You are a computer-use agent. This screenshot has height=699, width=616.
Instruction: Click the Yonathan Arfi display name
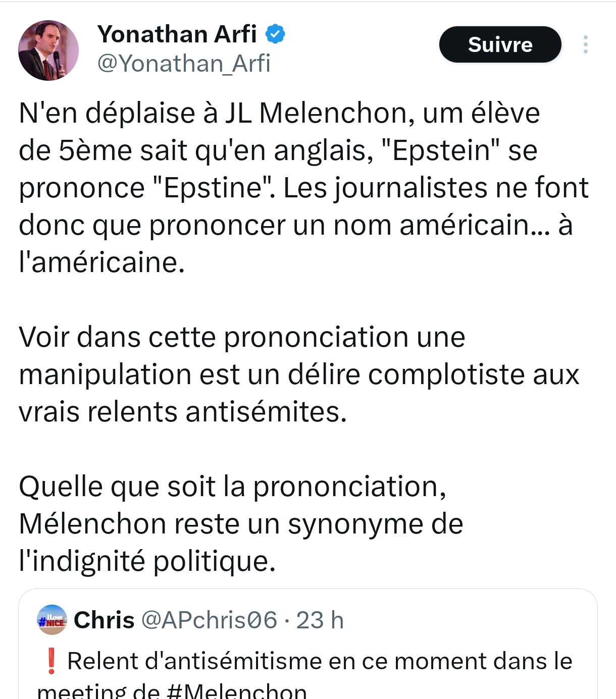pos(177,34)
